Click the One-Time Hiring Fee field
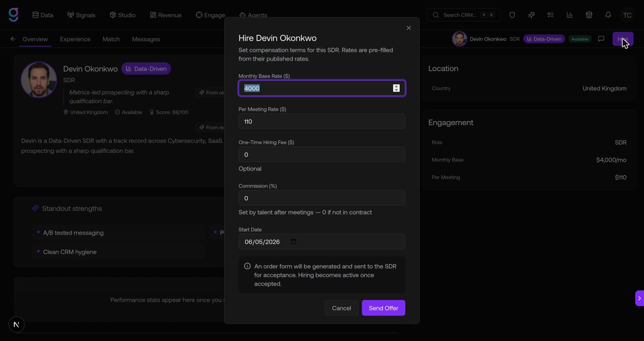Image resolution: width=644 pixels, height=341 pixels. [322, 154]
